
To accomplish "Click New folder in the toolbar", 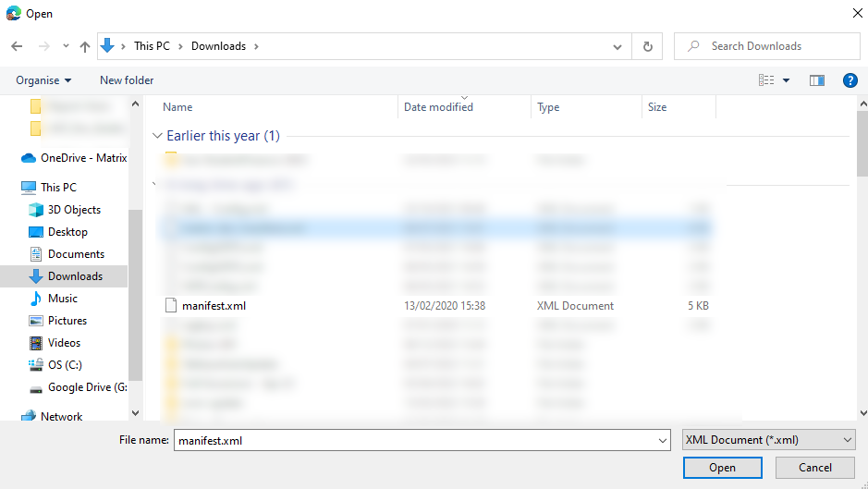I will (127, 80).
